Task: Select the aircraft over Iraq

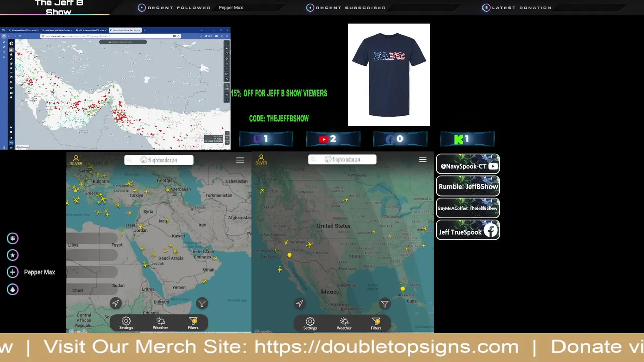Action: point(167,220)
